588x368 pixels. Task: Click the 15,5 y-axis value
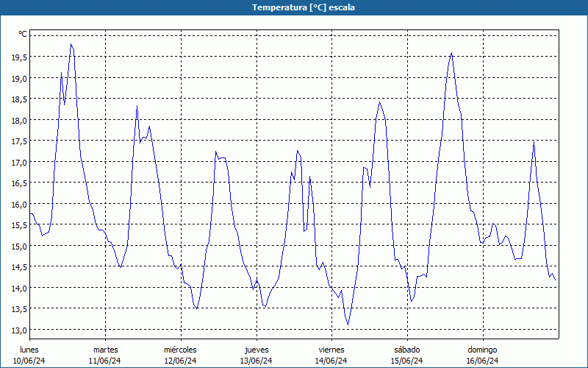click(x=19, y=225)
